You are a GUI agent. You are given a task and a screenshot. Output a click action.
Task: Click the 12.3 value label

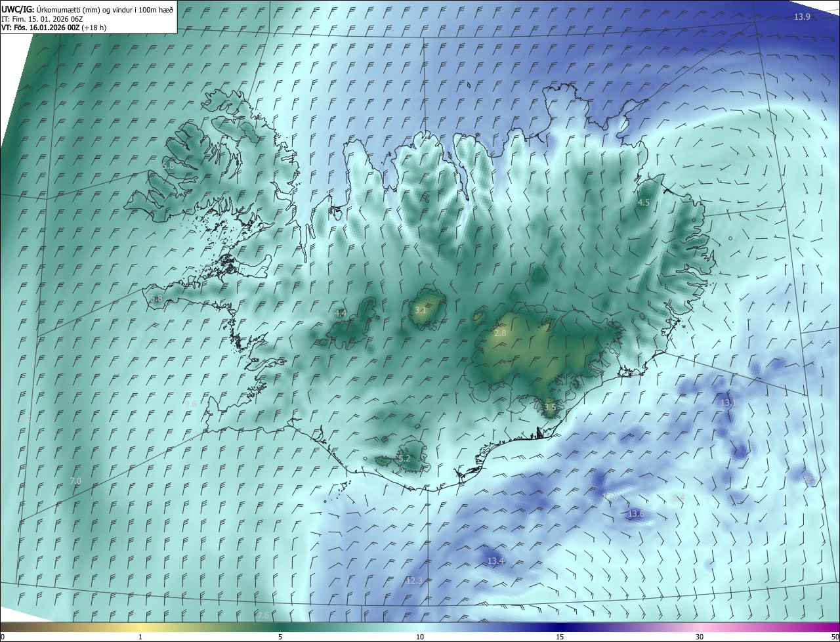[414, 580]
